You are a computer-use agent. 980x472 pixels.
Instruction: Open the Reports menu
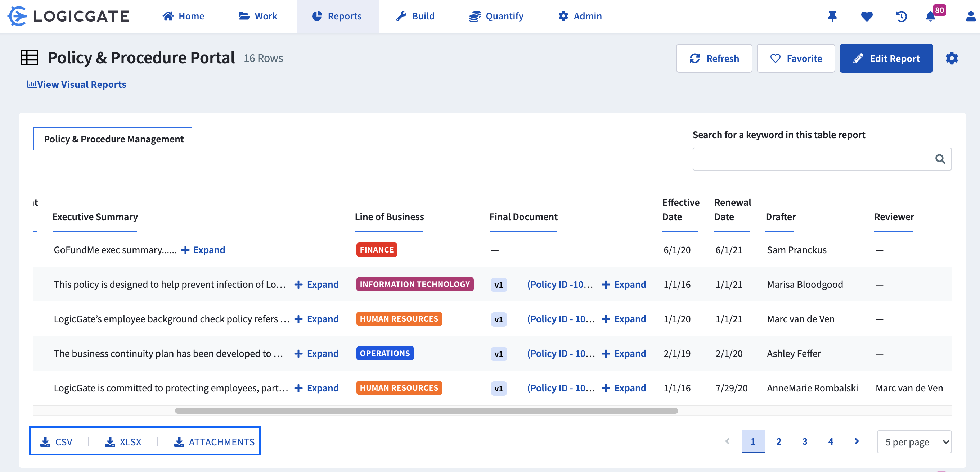click(337, 16)
